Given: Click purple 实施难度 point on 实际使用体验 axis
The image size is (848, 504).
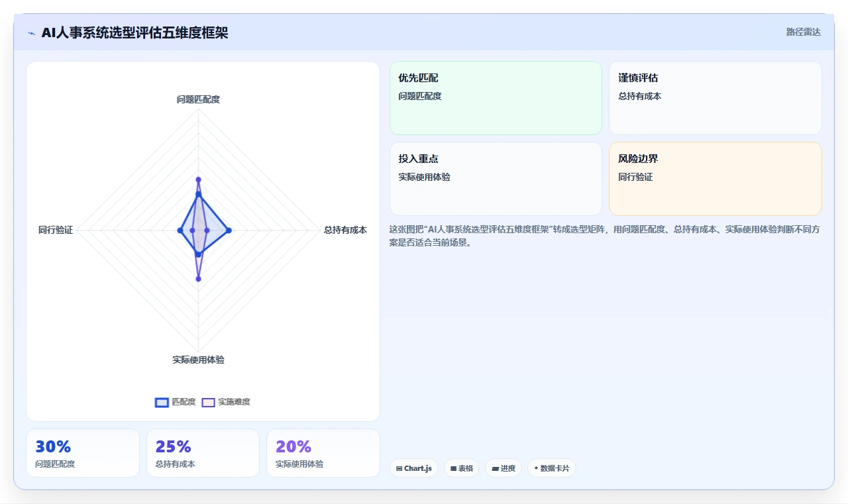Looking at the screenshot, I should point(198,279).
